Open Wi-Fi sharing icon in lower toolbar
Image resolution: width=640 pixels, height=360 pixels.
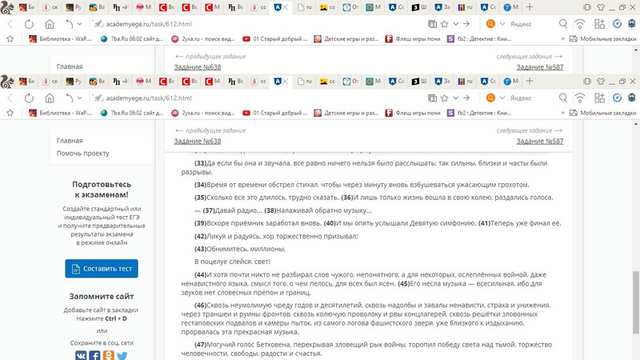(580, 98)
